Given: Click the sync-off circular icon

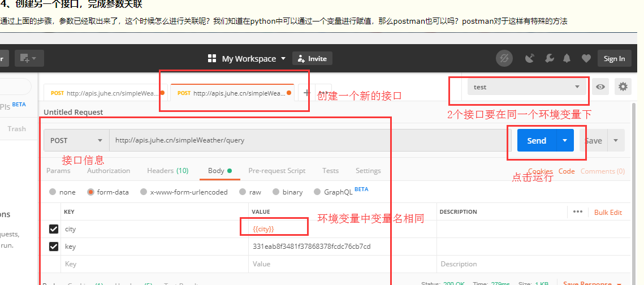Looking at the screenshot, I should (504, 58).
